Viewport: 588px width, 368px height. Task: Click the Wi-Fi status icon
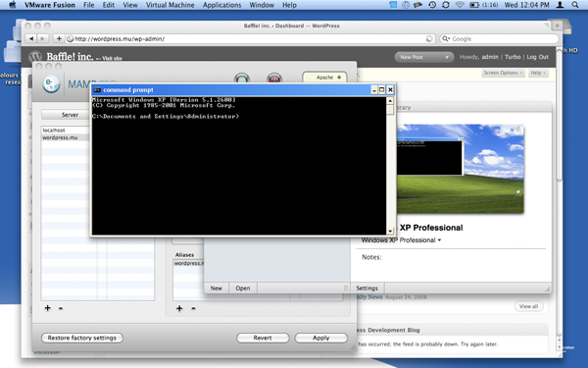(460, 5)
